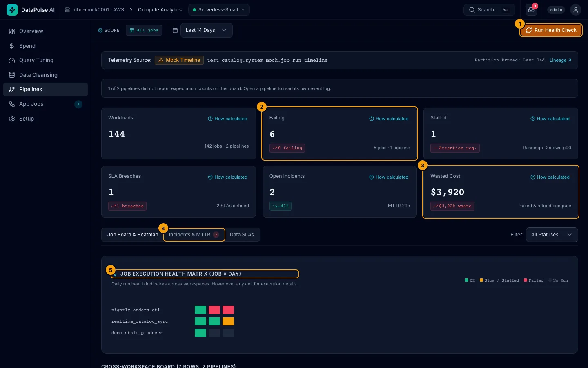Click the warning icon in Mock Timeline badge
The image size is (588, 368).
[161, 60]
